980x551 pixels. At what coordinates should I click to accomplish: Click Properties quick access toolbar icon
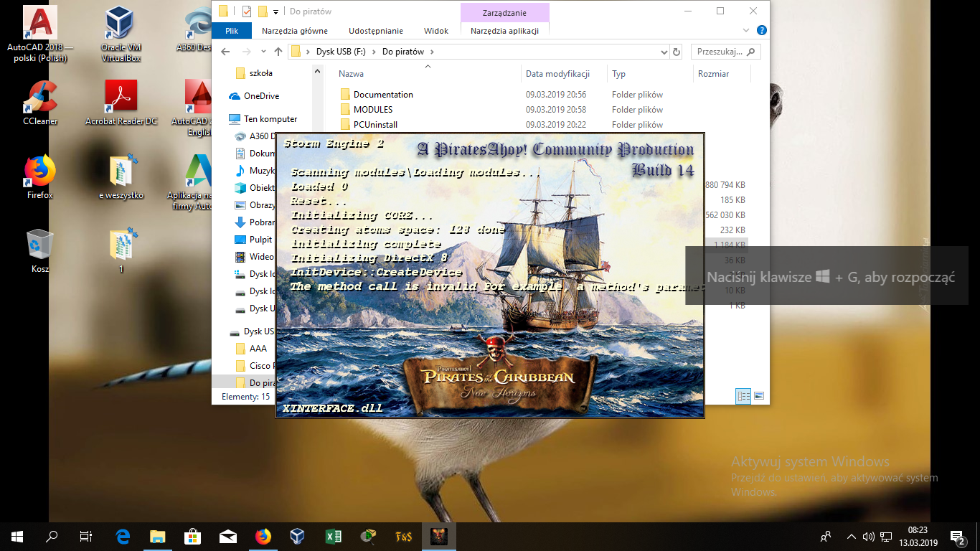coord(247,11)
